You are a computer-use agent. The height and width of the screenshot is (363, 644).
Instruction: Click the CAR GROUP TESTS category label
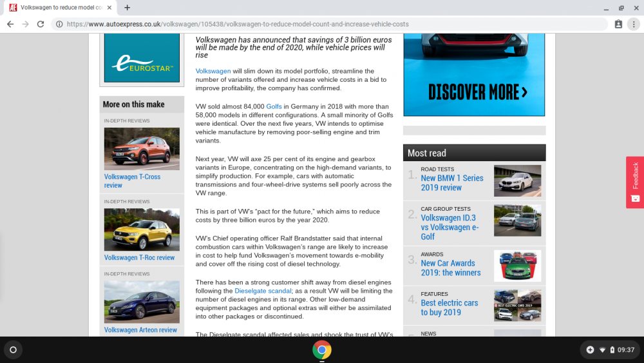pos(446,210)
